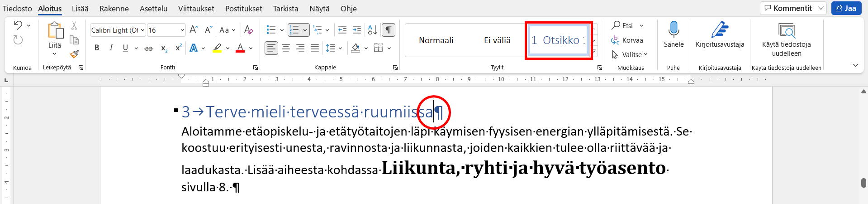Apply red font color
Viewport: 868px width, 204px height.
click(240, 48)
